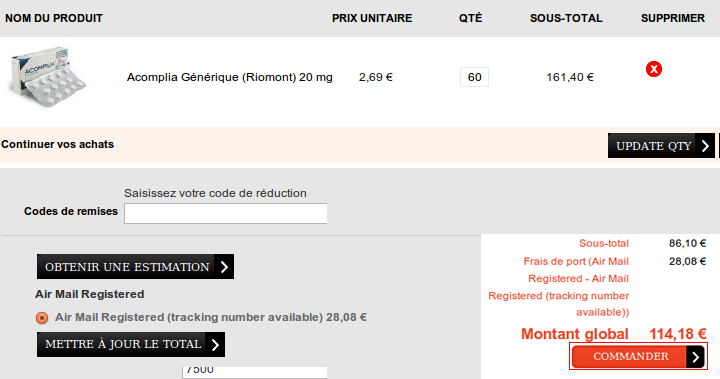Click OBTENIR UNE ESTIMATION button
720x379 pixels.
point(135,267)
